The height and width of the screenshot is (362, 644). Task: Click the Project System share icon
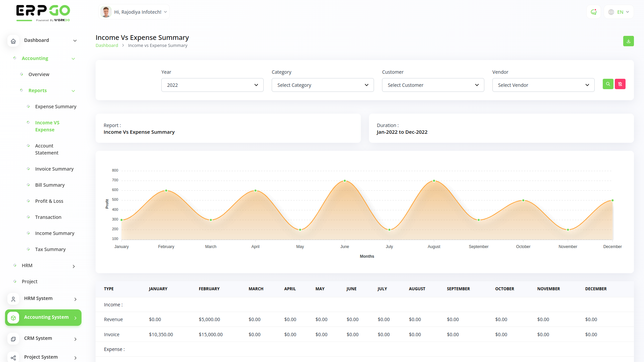[13, 358]
